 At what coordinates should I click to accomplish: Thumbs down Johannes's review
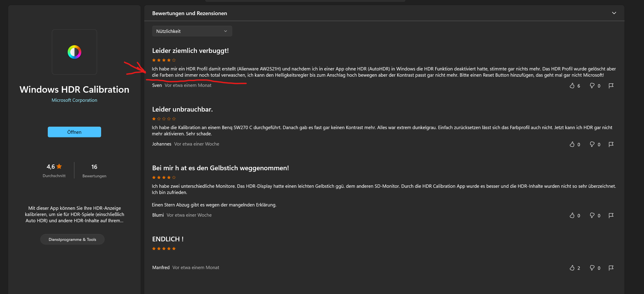(592, 144)
